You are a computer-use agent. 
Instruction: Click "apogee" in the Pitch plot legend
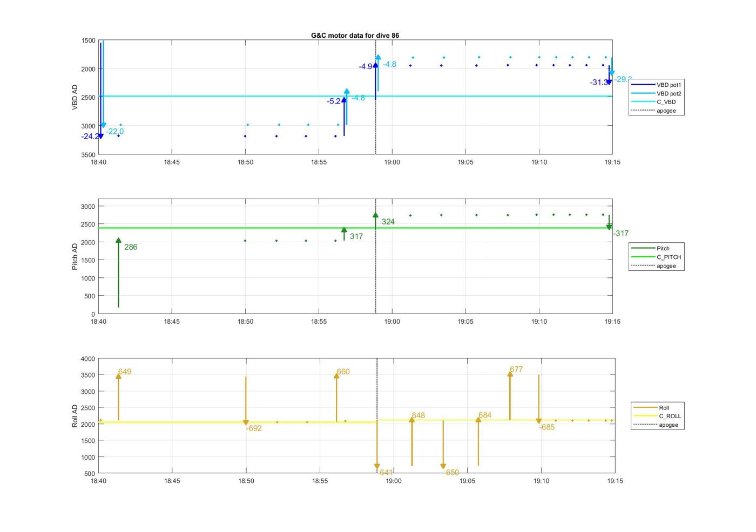(666, 265)
